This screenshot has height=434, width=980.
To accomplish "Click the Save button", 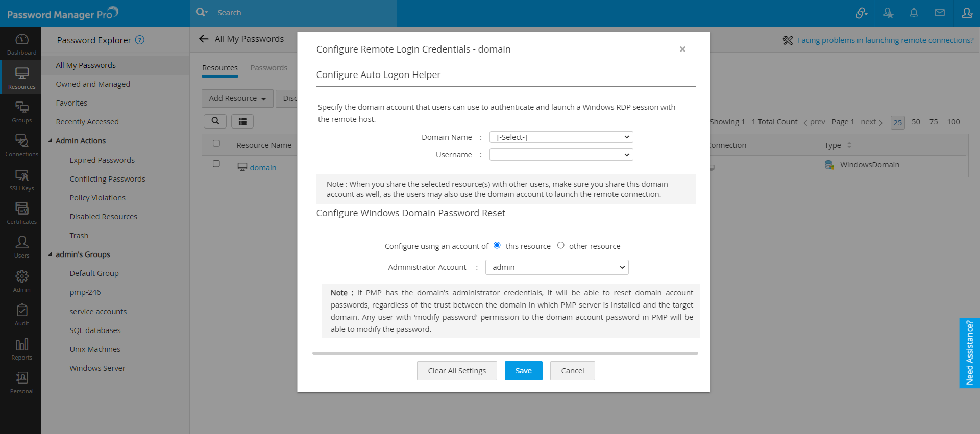I will 524,371.
